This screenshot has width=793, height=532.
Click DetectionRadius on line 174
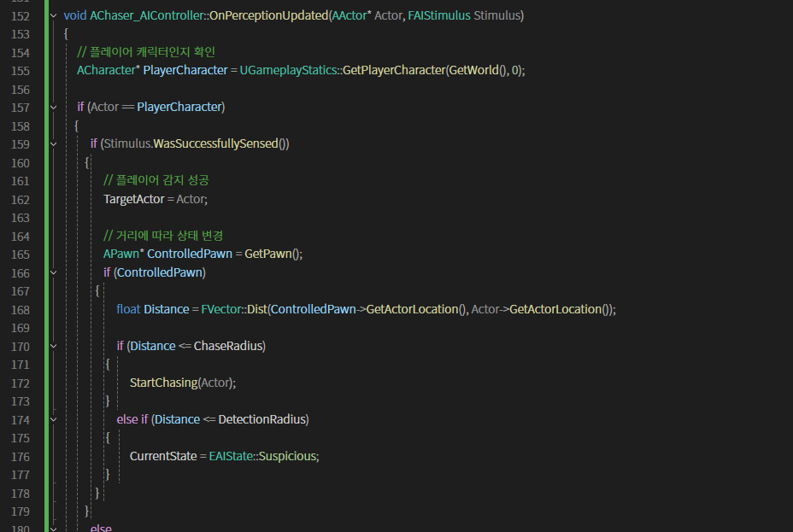[x=262, y=419]
